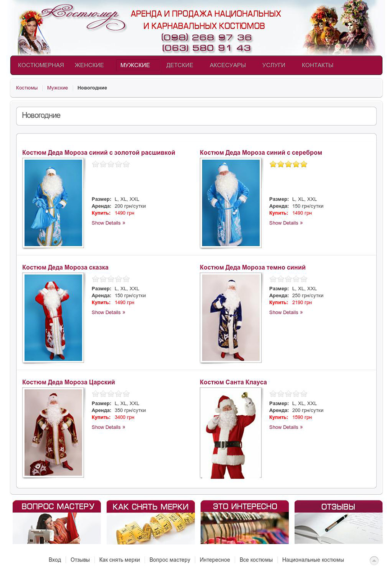The width and height of the screenshot is (392, 569).
Task: Give the Царский costume five stars
Action: [126, 394]
